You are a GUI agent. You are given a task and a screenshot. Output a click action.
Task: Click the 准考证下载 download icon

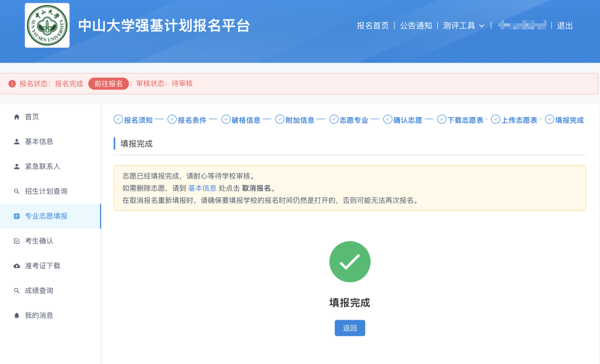click(x=17, y=265)
